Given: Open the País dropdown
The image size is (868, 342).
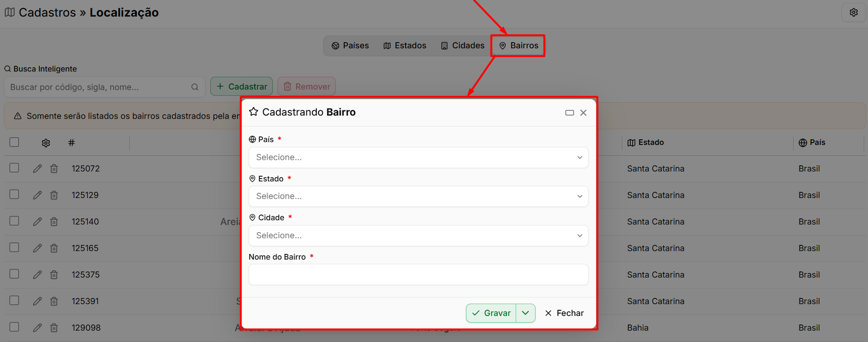Looking at the screenshot, I should (x=418, y=157).
